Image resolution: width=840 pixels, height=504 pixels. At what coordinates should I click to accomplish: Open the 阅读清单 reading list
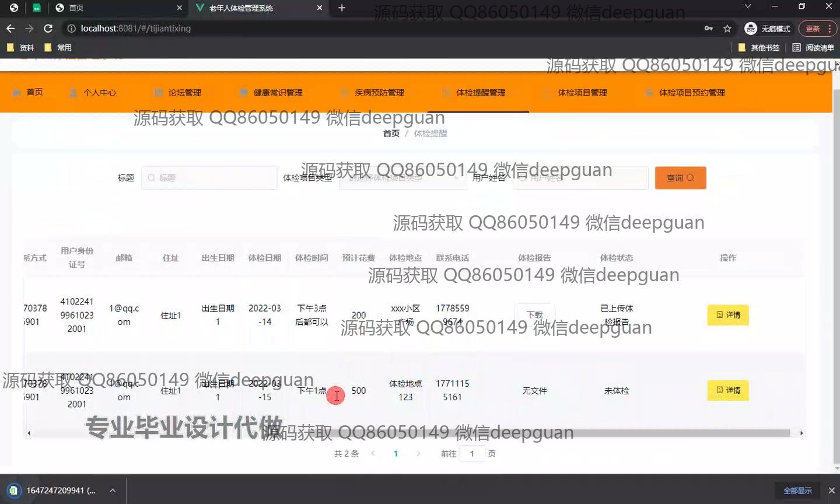813,48
